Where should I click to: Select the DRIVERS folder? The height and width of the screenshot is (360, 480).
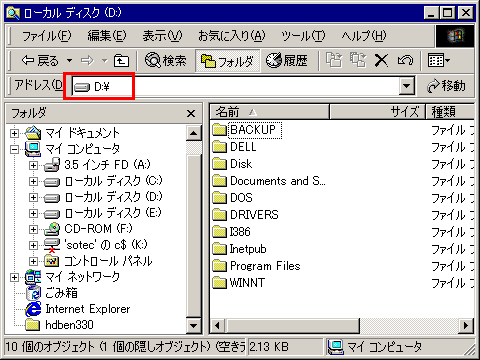pyautogui.click(x=246, y=215)
